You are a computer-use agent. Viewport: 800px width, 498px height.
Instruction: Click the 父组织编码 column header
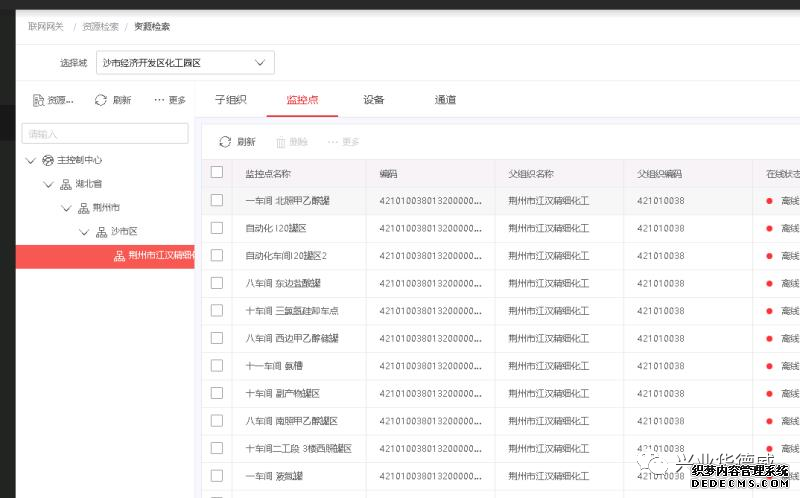click(659, 173)
